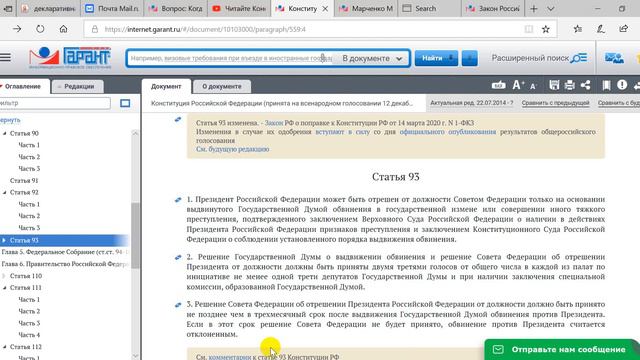Expand Статья 110 tree node
640x360 pixels.
click(4, 276)
